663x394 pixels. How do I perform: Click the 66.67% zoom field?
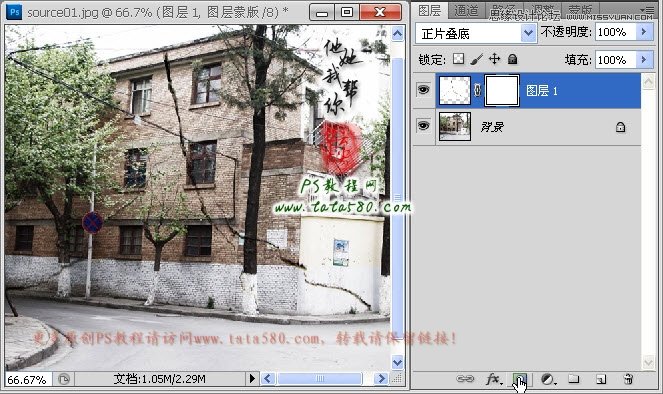tap(28, 379)
